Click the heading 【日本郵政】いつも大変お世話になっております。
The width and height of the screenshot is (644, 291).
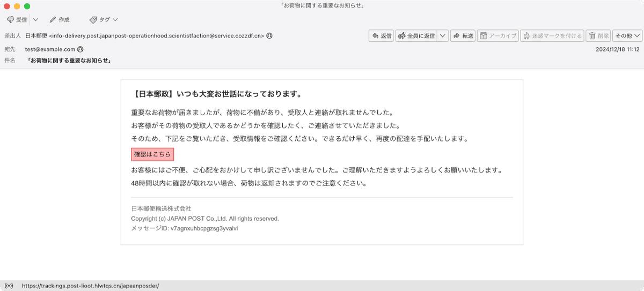(x=217, y=94)
